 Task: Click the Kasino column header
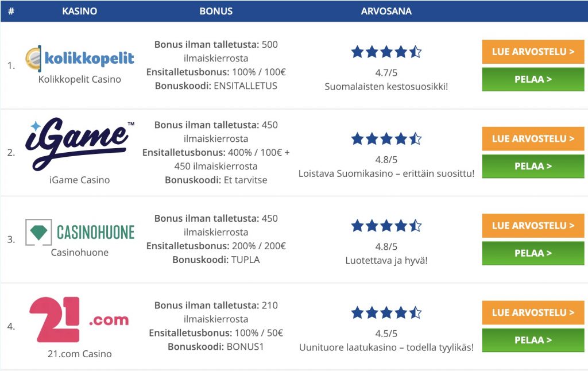79,11
